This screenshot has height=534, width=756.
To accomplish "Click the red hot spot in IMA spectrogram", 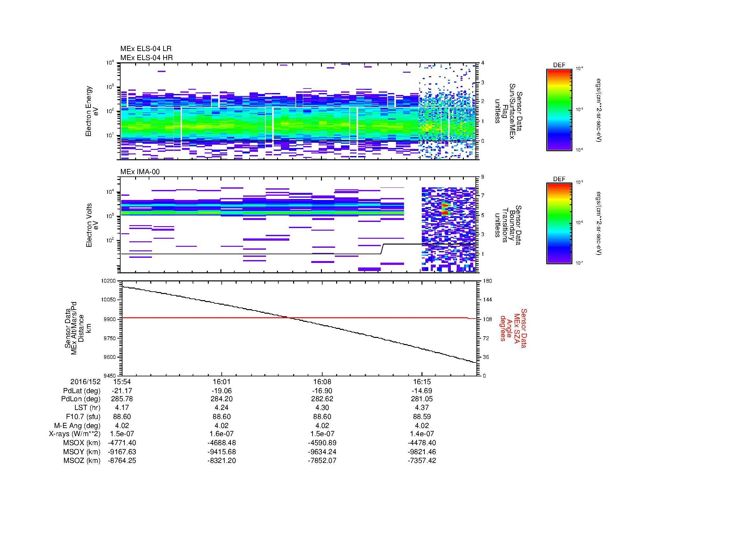I will point(445,209).
